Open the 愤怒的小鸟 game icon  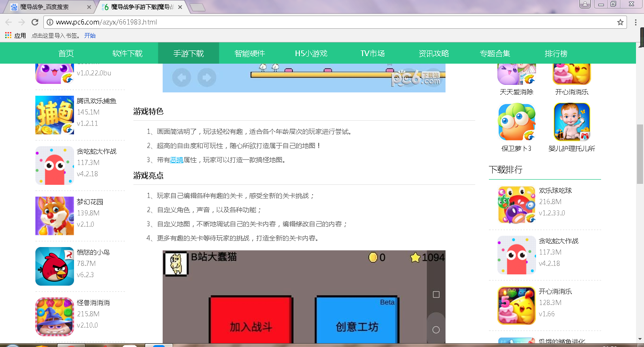(x=55, y=266)
